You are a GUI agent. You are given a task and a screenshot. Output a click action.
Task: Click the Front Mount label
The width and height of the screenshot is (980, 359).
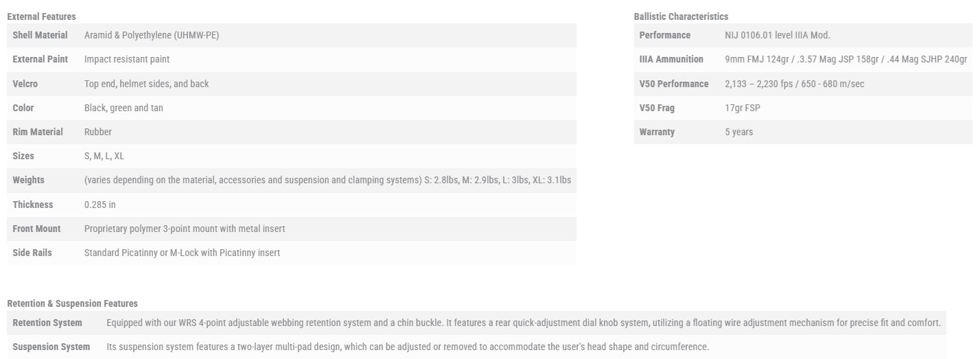36,229
